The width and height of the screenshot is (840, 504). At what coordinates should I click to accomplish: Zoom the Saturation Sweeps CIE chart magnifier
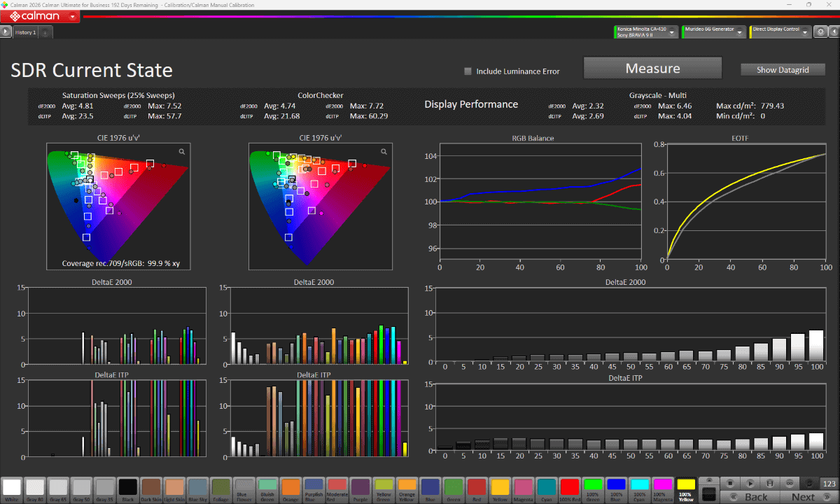pos(181,151)
